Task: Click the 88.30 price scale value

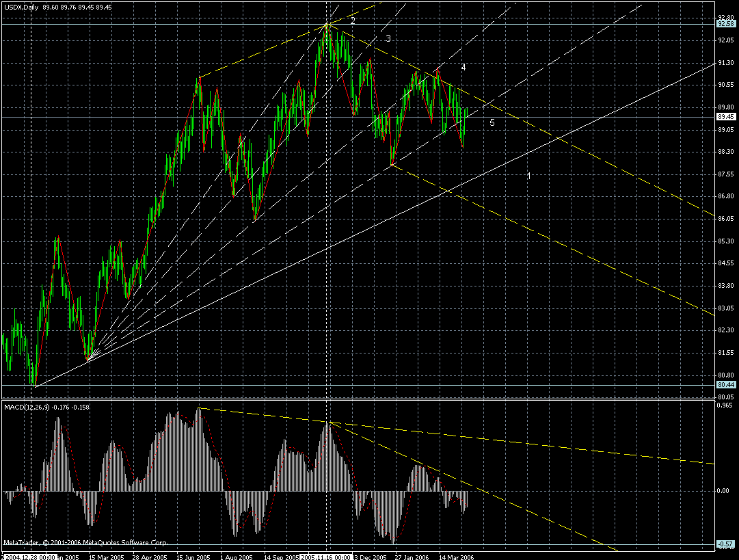Action: 726,152
